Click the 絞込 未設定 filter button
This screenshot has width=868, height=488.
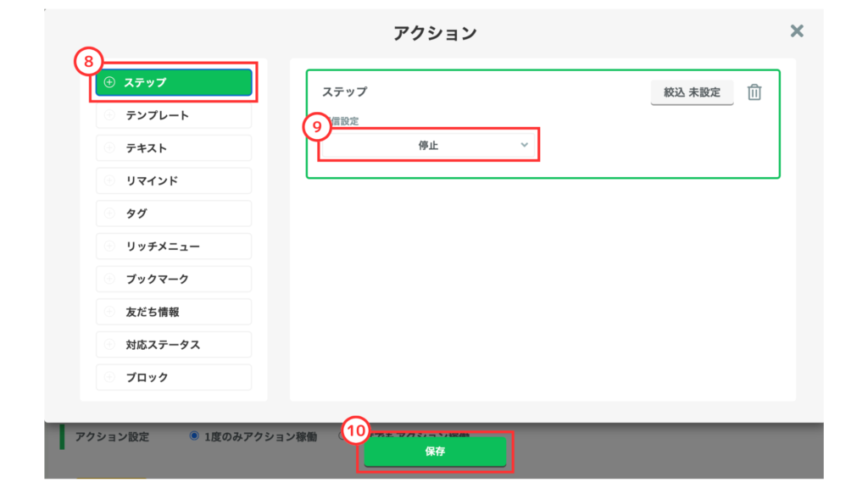(692, 92)
